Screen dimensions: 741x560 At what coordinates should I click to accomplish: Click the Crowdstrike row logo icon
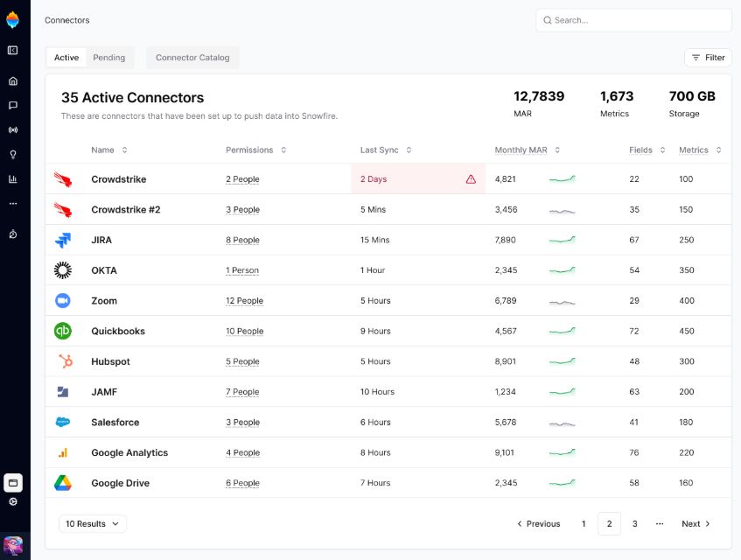pyautogui.click(x=62, y=179)
